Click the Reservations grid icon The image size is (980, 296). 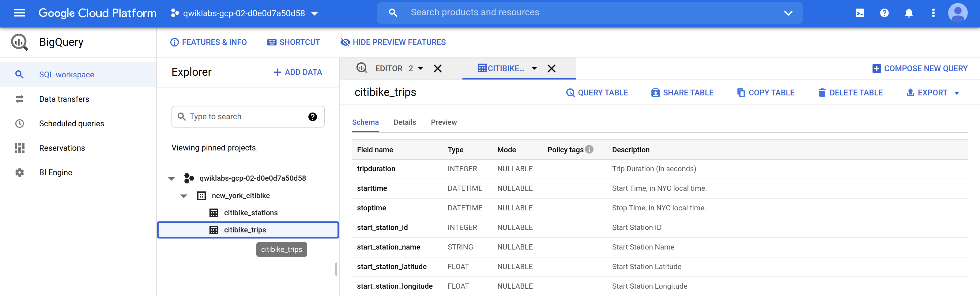pyautogui.click(x=19, y=148)
